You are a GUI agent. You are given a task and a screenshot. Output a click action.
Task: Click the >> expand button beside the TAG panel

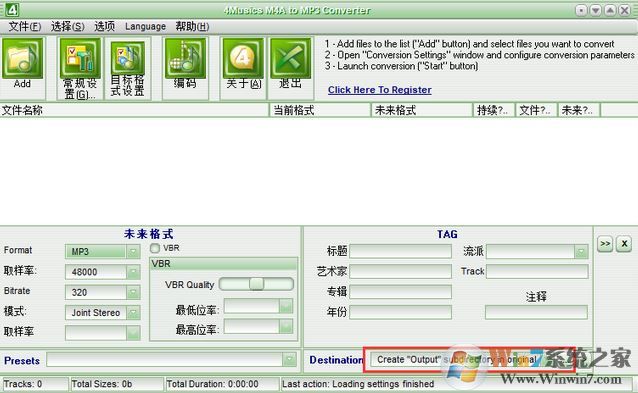tap(605, 244)
